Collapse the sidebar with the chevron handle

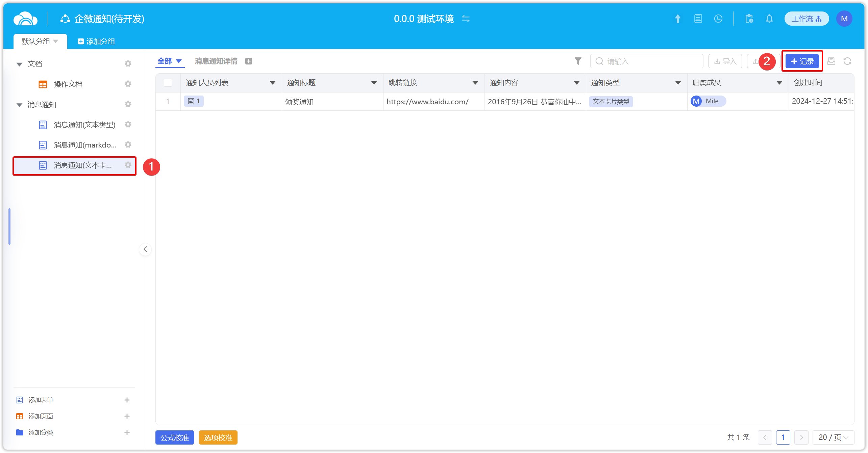145,249
